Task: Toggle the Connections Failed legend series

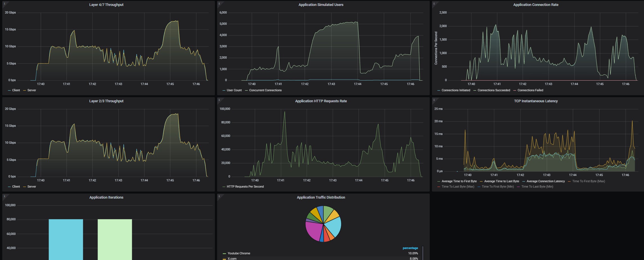Action: click(x=530, y=90)
